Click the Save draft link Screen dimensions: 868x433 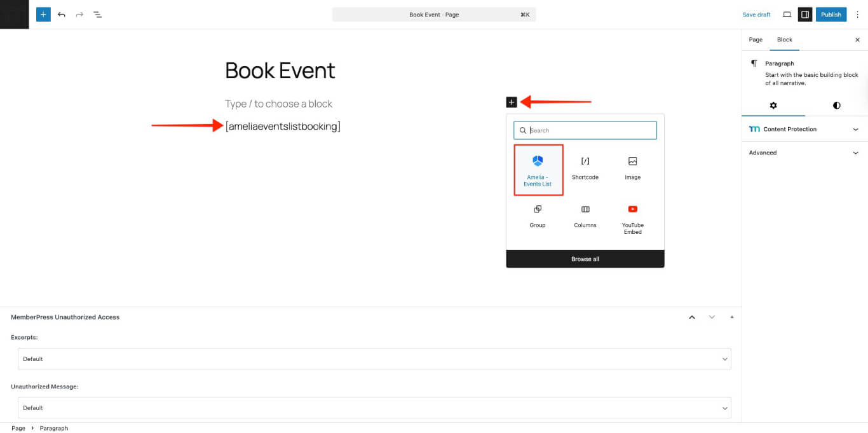point(756,15)
